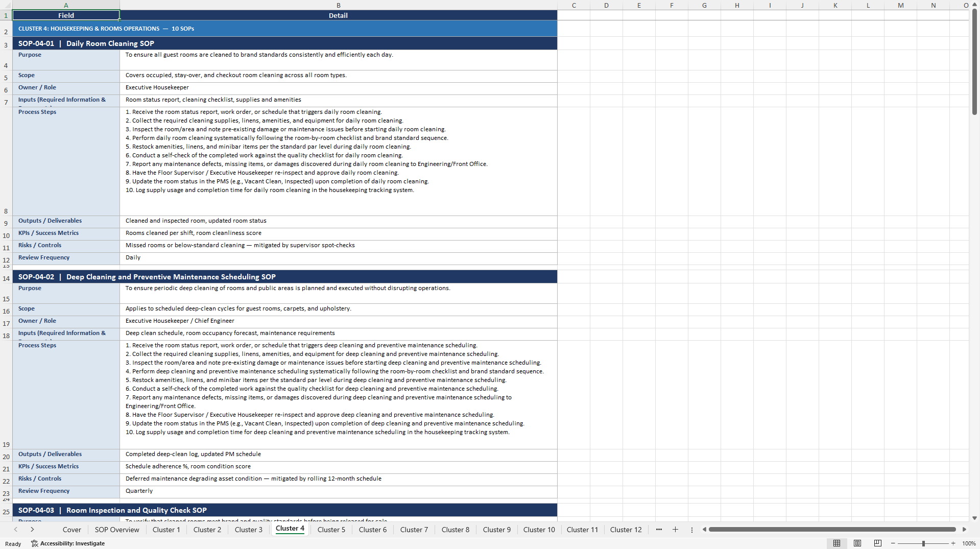Click Cluster 4 Housekeeping banner cell
This screenshot has width=980, height=549.
pyautogui.click(x=285, y=29)
